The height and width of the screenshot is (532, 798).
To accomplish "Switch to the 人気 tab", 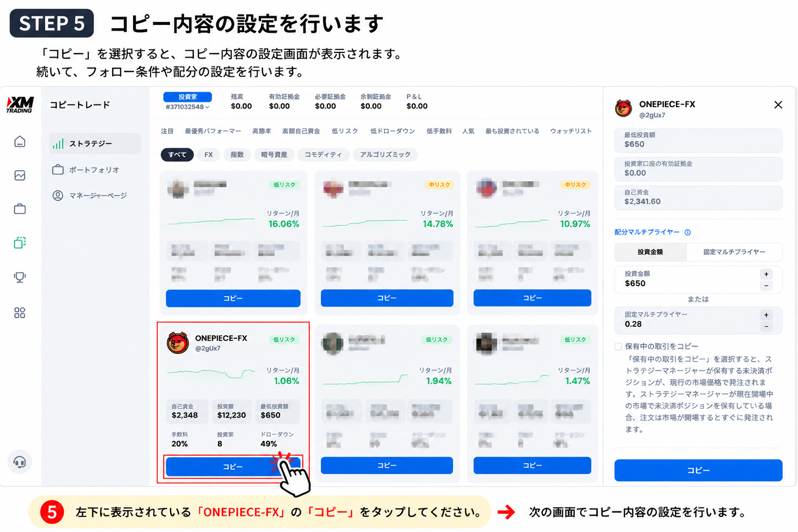I will 469,131.
